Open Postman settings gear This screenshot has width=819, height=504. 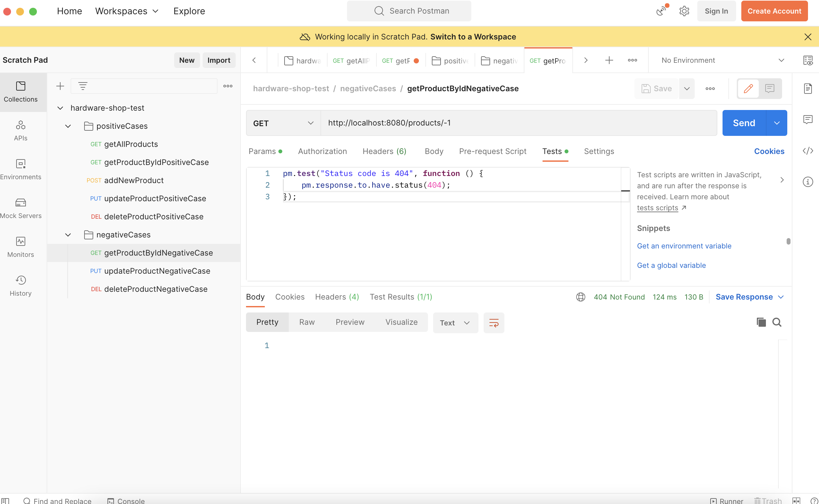684,11
